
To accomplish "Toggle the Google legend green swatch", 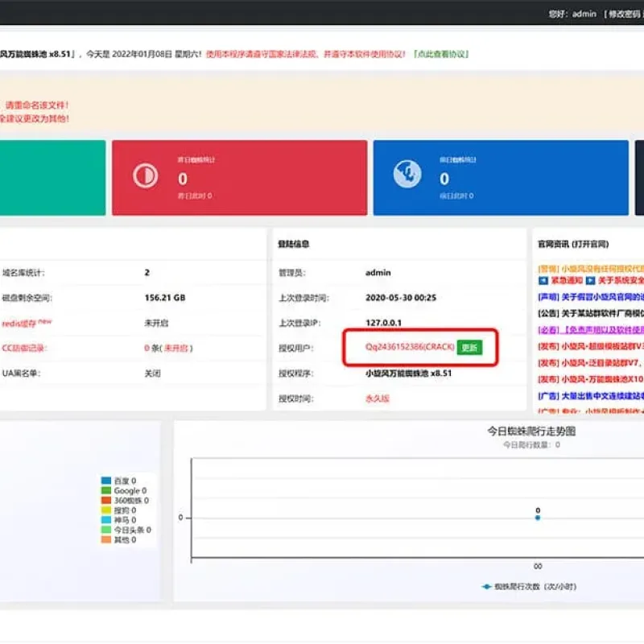I will coord(106,490).
